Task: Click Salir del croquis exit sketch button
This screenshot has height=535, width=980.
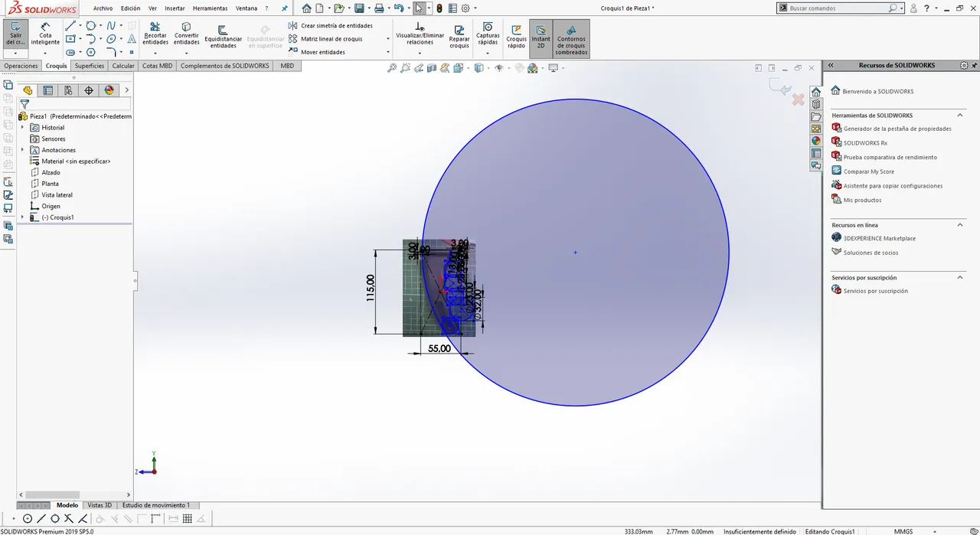Action: pyautogui.click(x=15, y=34)
